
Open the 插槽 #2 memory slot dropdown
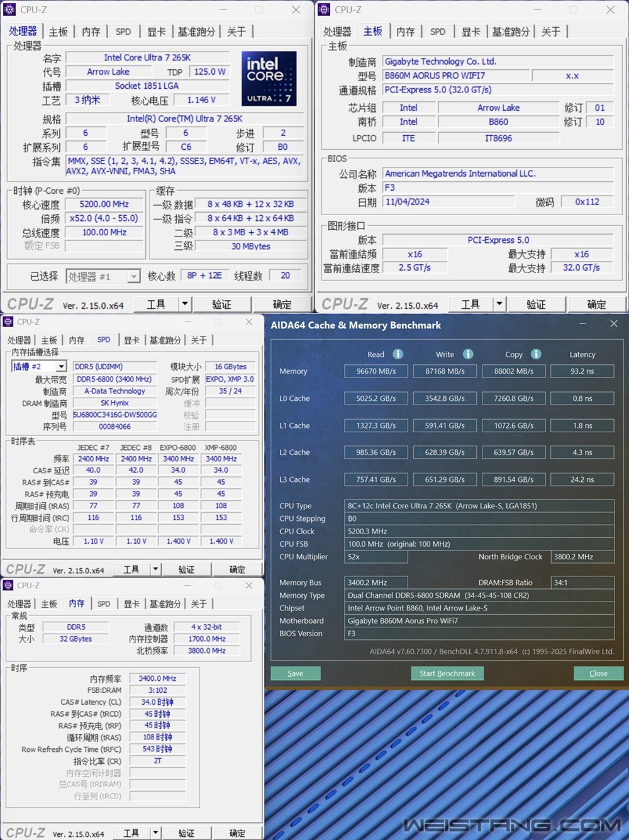(61, 366)
